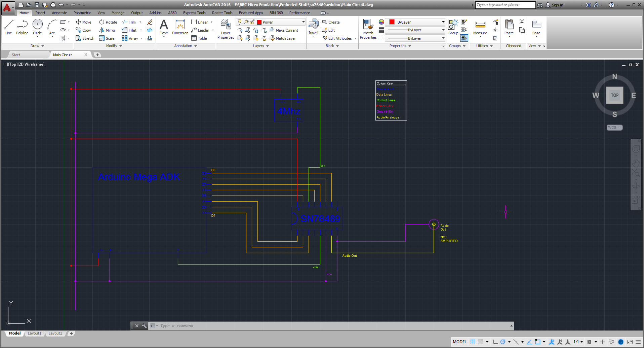This screenshot has width=644, height=348.
Task: Switch to Express Tools tab
Action: pos(194,13)
